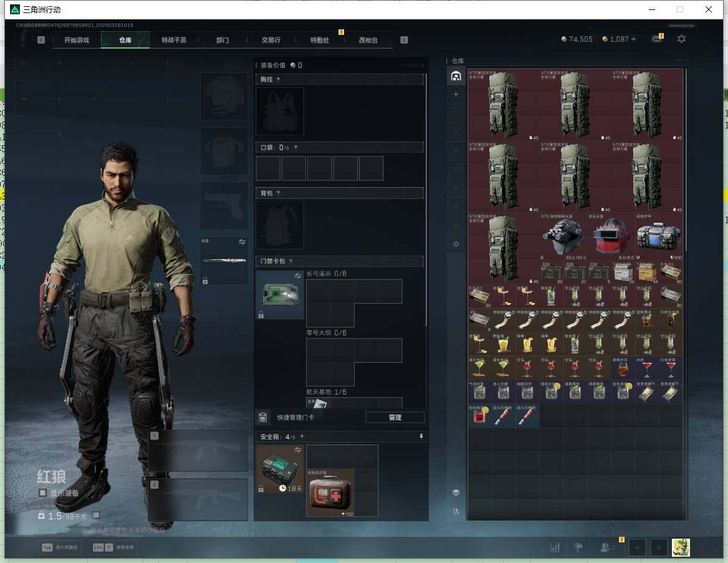The image size is (728, 563).
Task: Click the Ctrl F hint button
Action: tap(113, 547)
